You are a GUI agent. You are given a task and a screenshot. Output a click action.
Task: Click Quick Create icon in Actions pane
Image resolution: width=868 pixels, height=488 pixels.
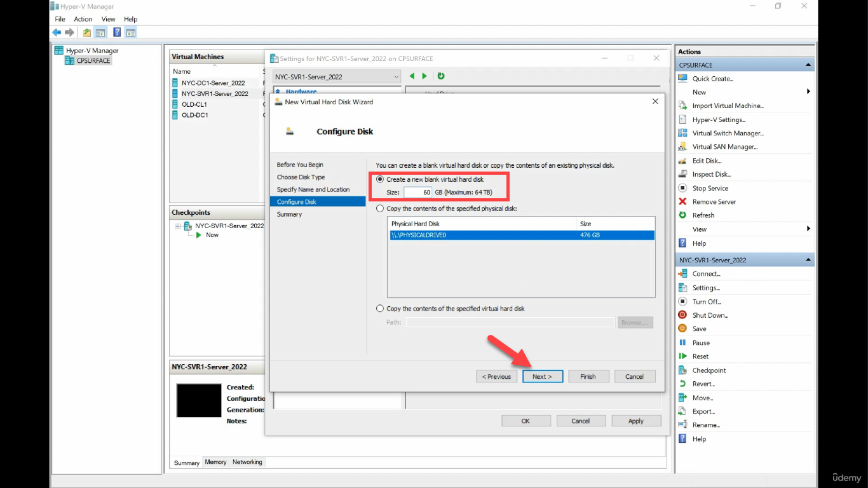coord(682,79)
